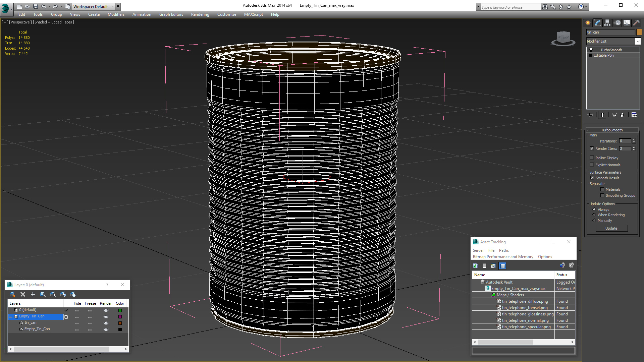Click Freeze/Unfreeze All Layers icon
The width and height of the screenshot is (644, 362).
pyautogui.click(x=73, y=294)
